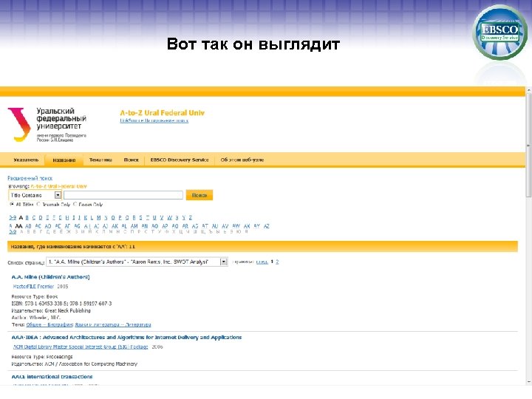Click the ISBN line of A.A. Milne
Viewport: 532px width, 399px height.
tap(61, 304)
